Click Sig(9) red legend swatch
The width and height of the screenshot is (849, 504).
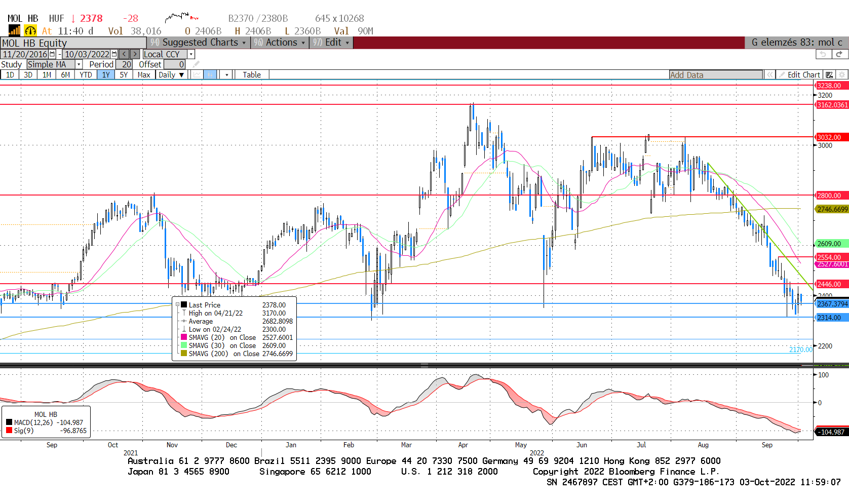(9, 431)
